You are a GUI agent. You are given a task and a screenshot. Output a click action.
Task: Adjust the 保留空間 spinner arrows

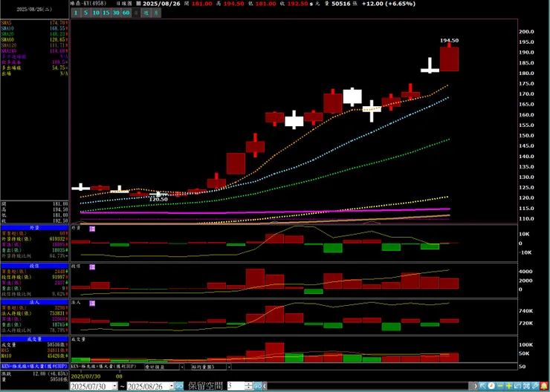point(249,386)
